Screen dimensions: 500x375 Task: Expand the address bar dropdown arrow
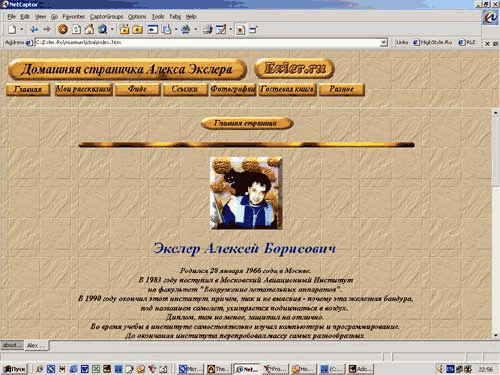[x=384, y=43]
